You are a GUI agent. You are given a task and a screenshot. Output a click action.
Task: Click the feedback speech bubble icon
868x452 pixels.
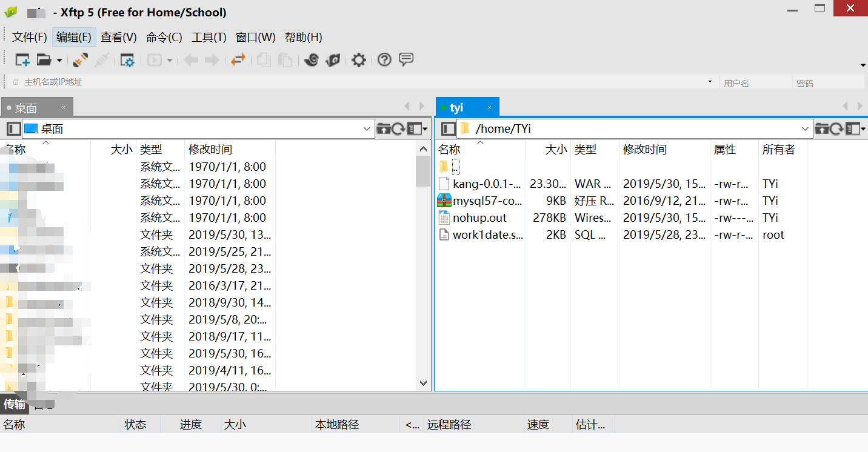point(406,59)
